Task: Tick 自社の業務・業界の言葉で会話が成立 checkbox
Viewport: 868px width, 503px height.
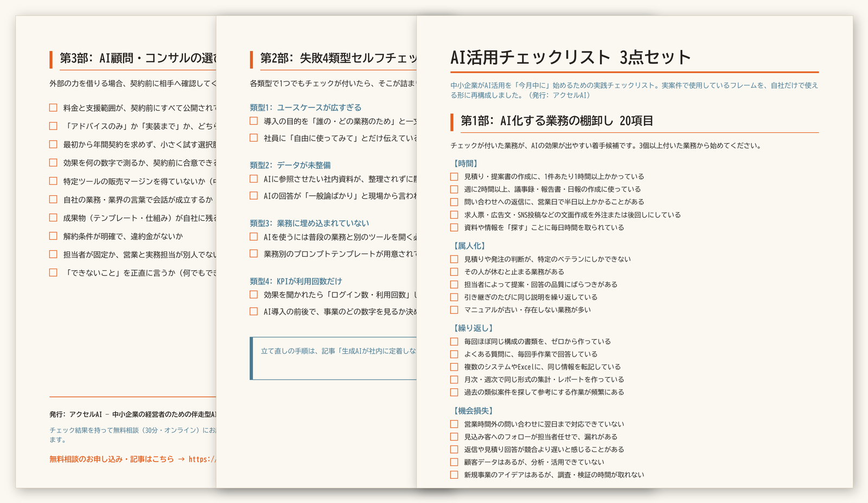Action: (x=53, y=199)
